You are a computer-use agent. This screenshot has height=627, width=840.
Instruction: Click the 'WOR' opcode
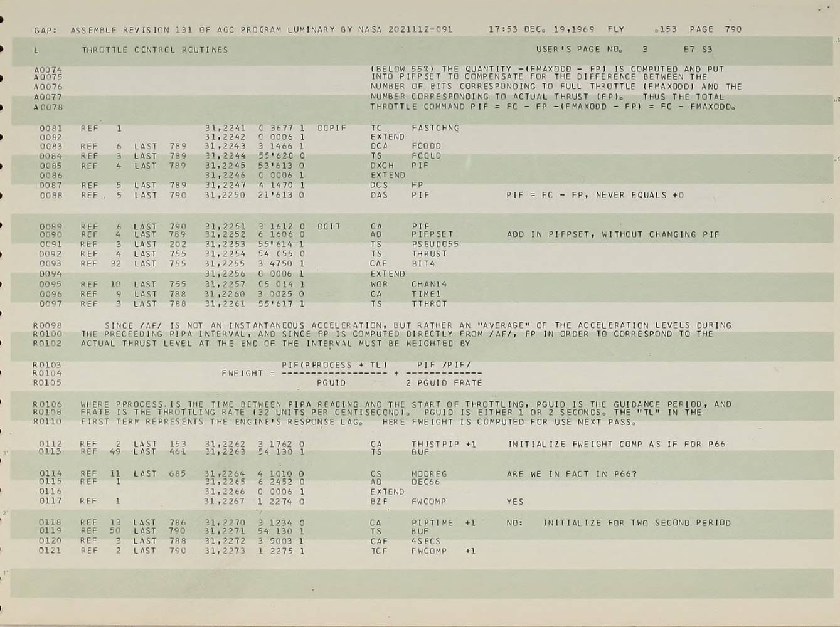[379, 284]
